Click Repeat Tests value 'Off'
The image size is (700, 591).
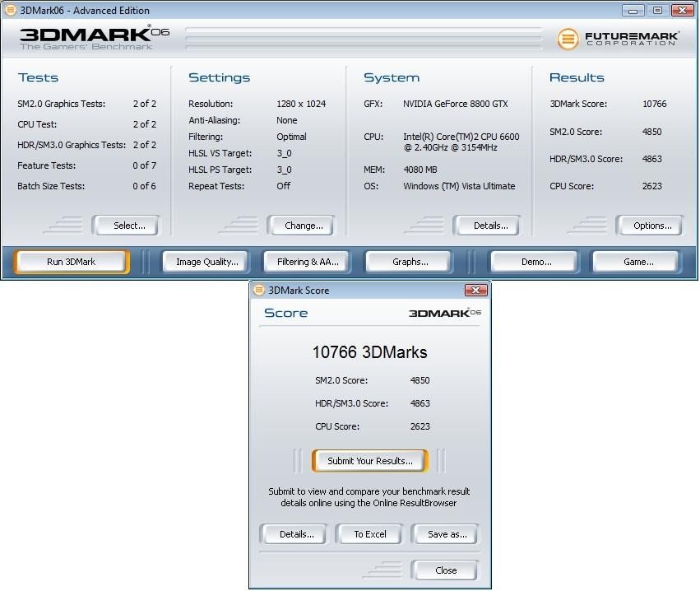(x=283, y=186)
